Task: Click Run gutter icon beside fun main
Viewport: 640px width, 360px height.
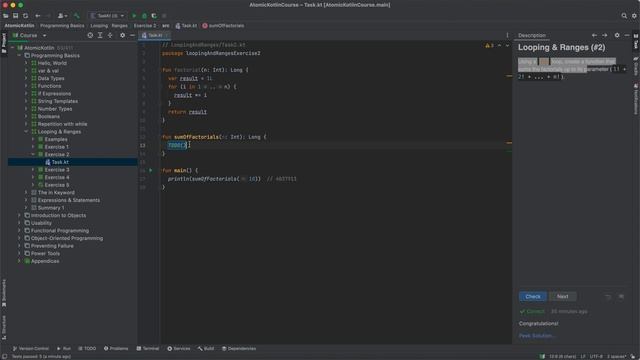Action: 151,170
